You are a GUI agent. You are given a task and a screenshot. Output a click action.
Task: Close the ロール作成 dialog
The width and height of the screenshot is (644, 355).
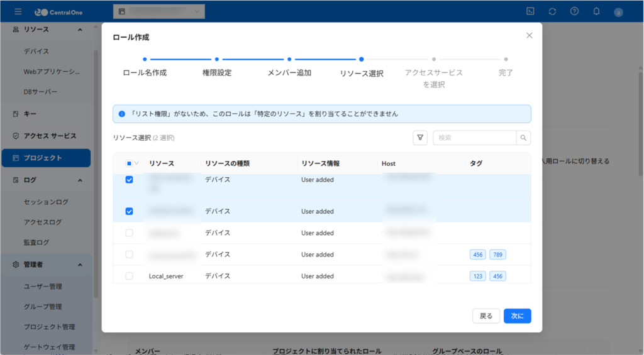click(x=530, y=36)
